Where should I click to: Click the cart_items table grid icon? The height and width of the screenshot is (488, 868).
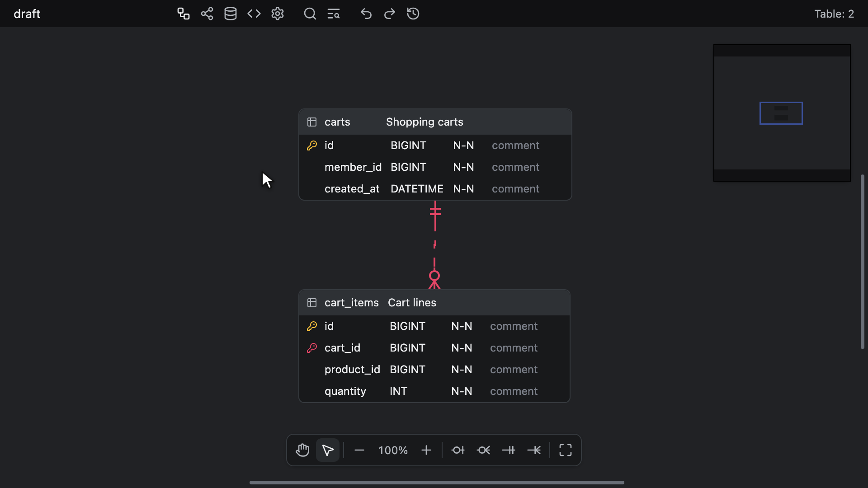coord(312,303)
